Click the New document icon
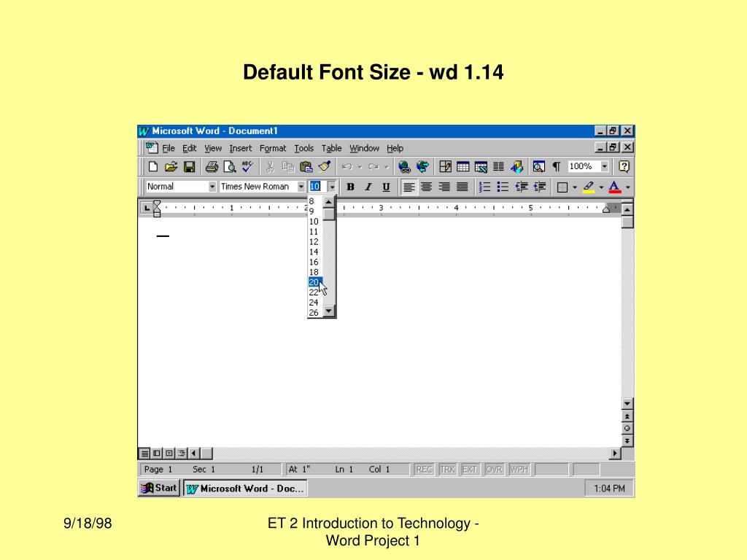Viewport: 747px width, 560px height. [153, 167]
